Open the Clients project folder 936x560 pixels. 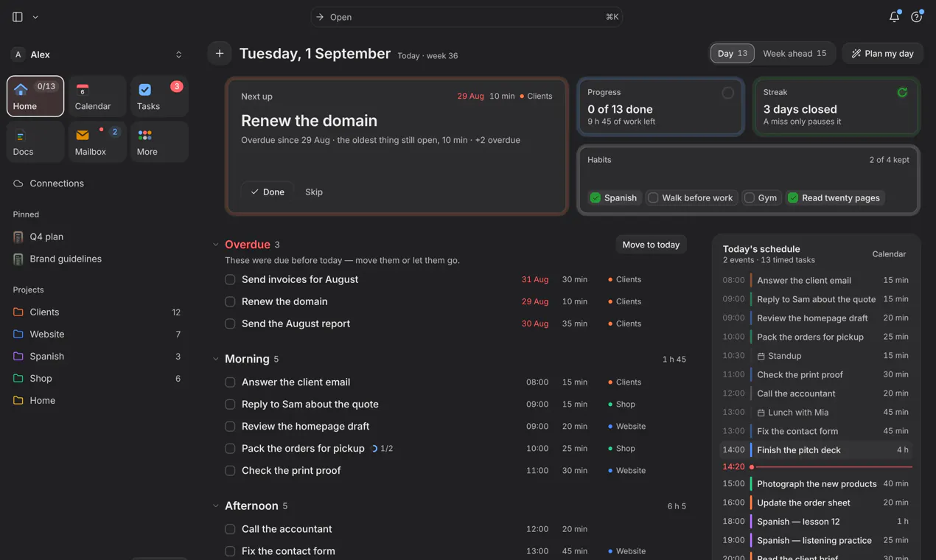click(96, 312)
